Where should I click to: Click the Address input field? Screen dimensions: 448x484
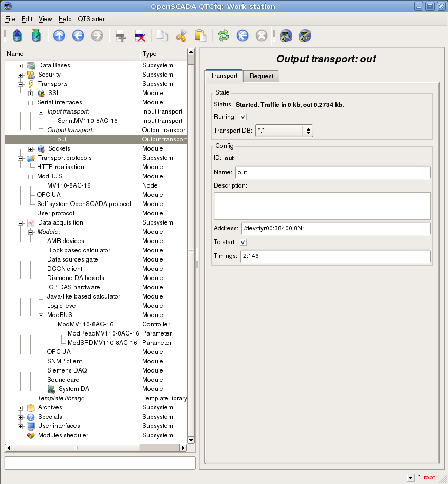click(x=335, y=228)
